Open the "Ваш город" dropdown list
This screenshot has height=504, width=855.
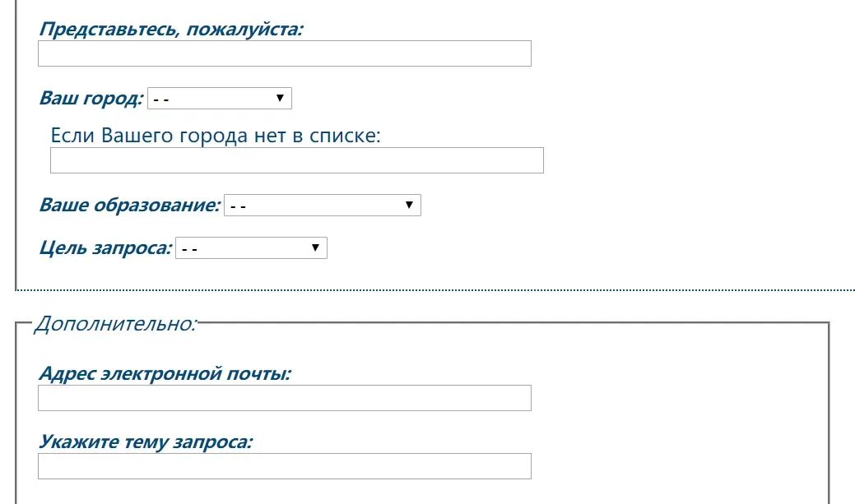220,99
